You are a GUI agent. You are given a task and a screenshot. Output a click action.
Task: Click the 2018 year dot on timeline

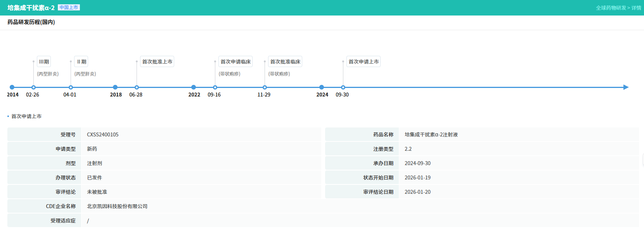pyautogui.click(x=115, y=87)
